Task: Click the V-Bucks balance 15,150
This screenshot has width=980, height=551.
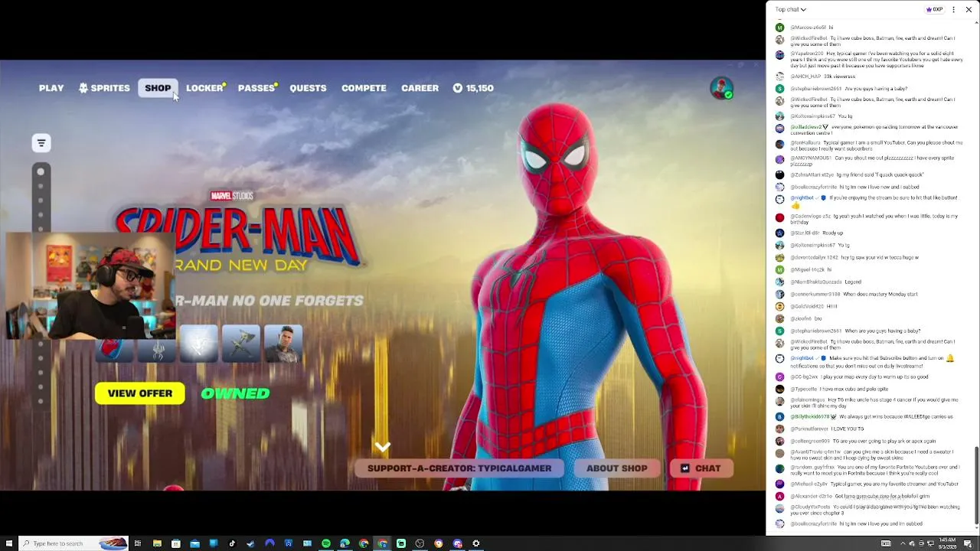Action: [473, 88]
